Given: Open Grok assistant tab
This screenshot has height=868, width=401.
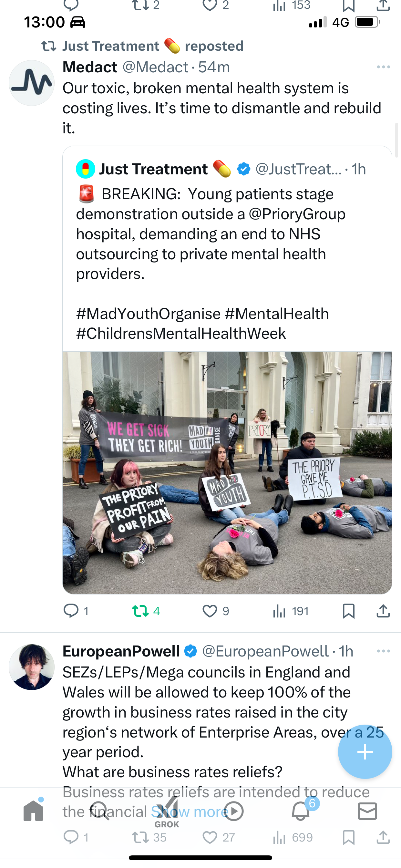Looking at the screenshot, I should point(167,812).
